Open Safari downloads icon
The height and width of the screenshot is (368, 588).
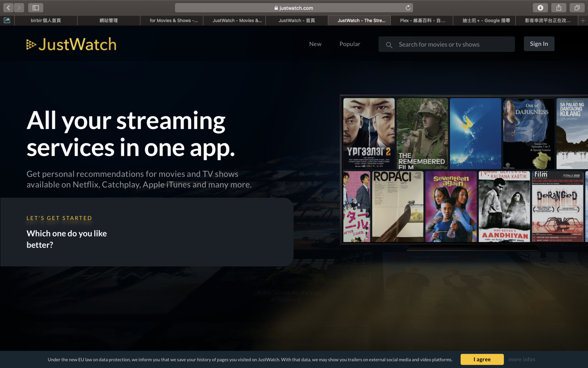[540, 8]
